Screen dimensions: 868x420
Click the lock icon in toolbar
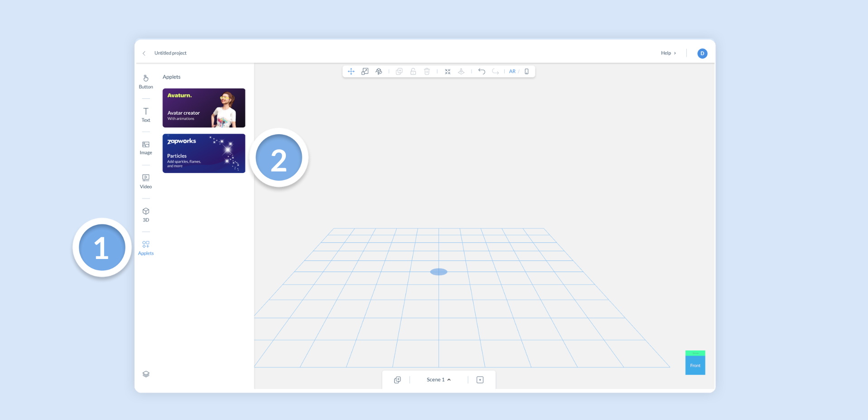coord(413,71)
